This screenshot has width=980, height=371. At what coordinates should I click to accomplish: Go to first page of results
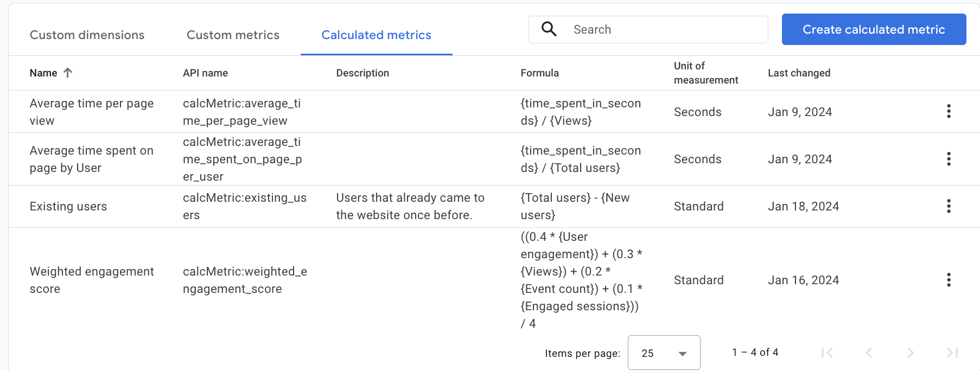coord(827,353)
